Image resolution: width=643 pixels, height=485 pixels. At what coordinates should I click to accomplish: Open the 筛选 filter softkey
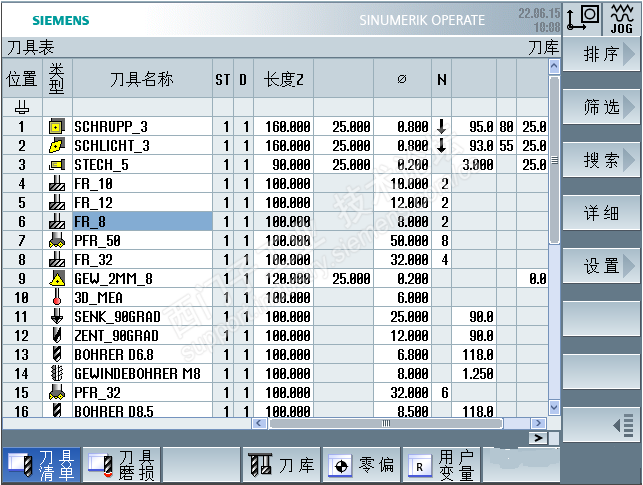[x=601, y=107]
